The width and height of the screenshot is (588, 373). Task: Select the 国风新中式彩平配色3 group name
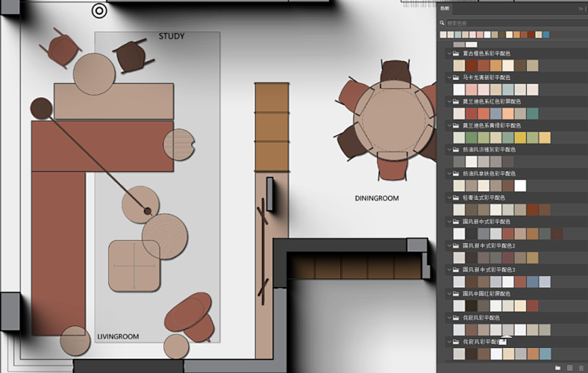click(x=489, y=269)
